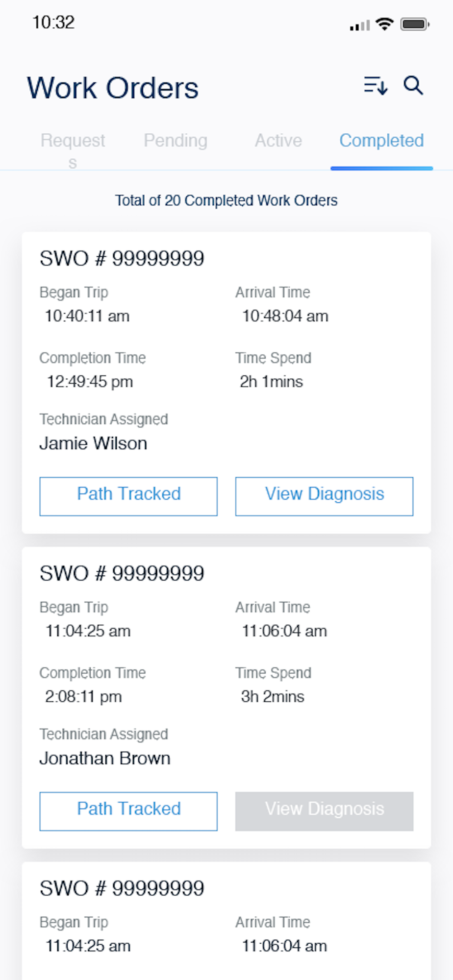Viewport: 453px width, 980px height.
Task: Tap the 10:32 status bar clock
Action: click(53, 23)
